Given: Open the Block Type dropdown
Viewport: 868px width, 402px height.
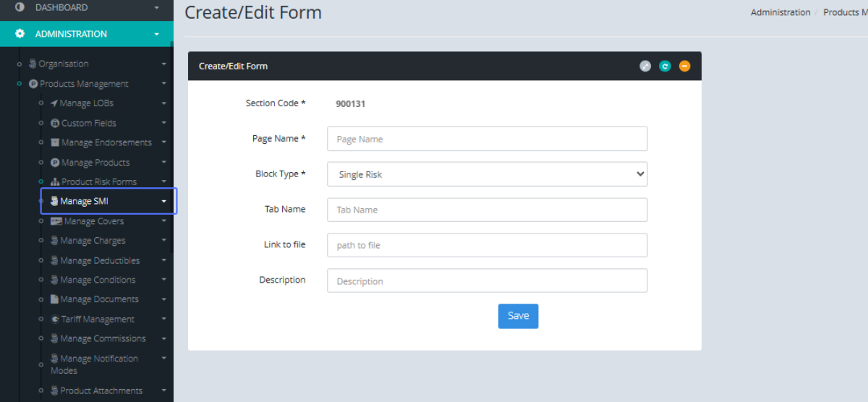Looking at the screenshot, I should 487,174.
